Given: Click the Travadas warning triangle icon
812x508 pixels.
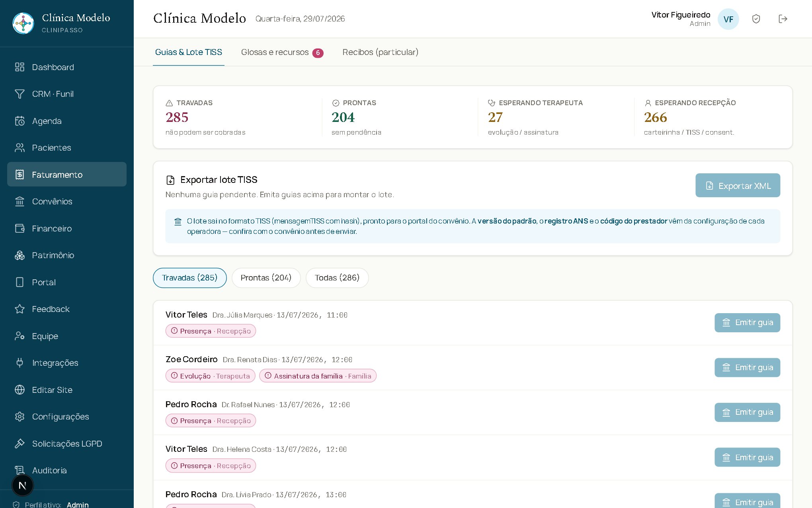Looking at the screenshot, I should tap(169, 103).
